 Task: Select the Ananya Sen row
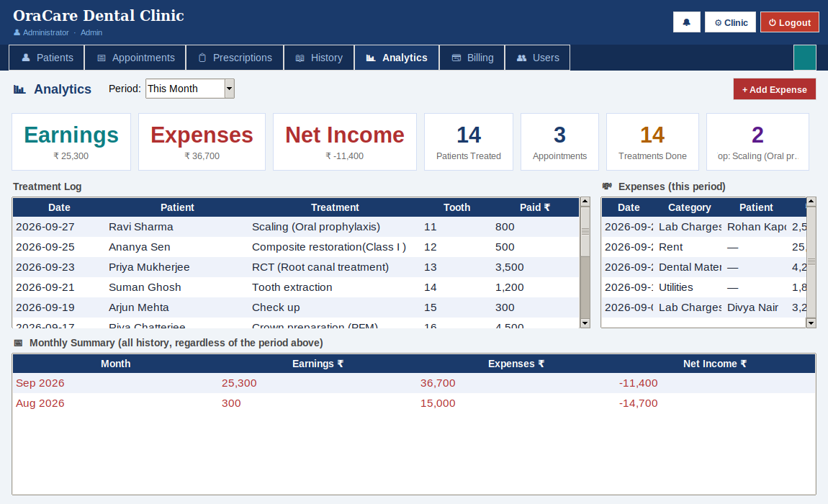(x=296, y=247)
